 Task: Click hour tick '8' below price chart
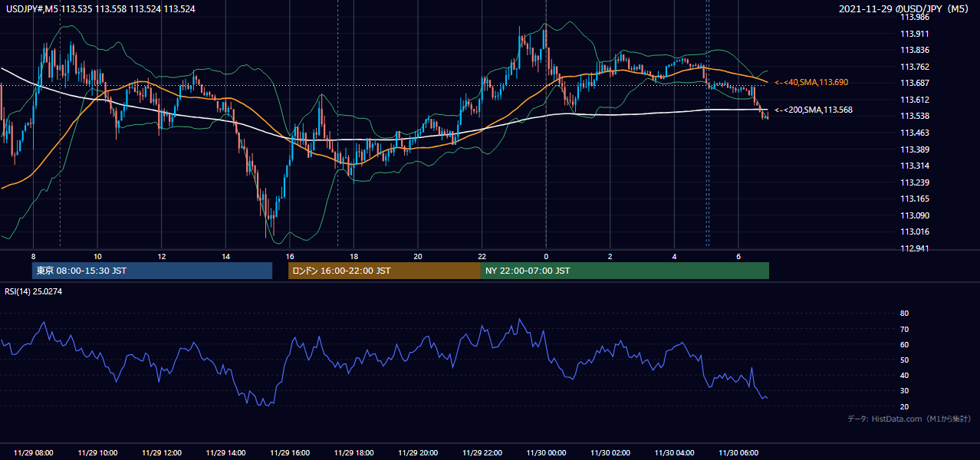[34, 256]
